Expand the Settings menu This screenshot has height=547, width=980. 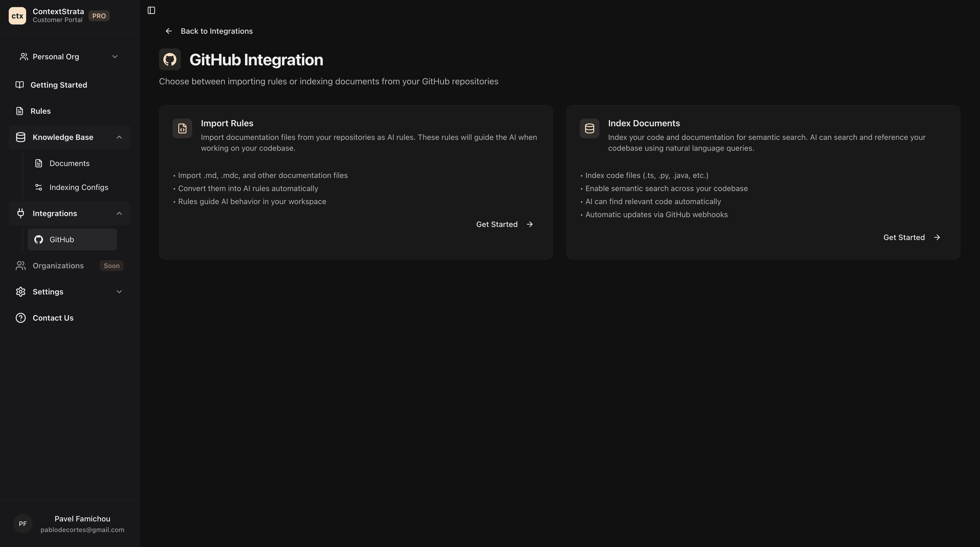(x=69, y=292)
